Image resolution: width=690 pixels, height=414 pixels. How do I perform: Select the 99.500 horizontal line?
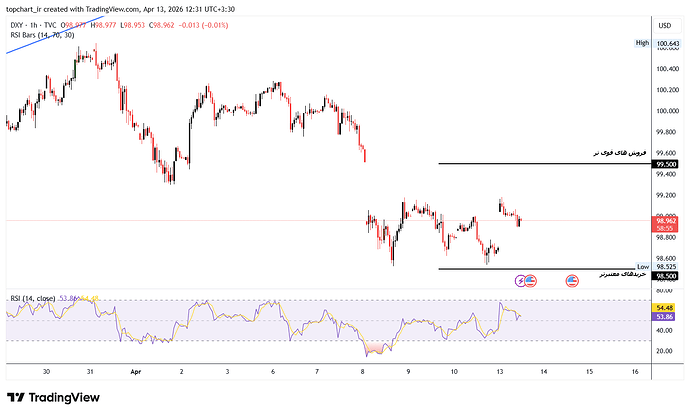click(x=545, y=164)
